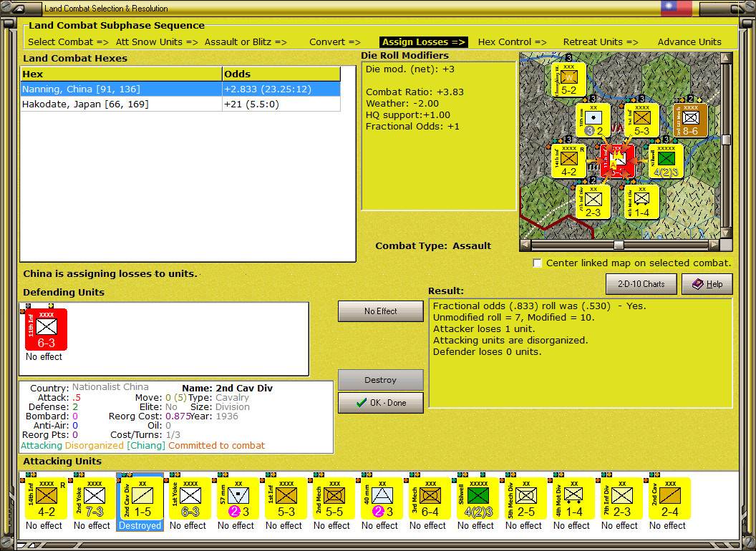Click the Destroyed label under 2nd Cav Div
The image size is (756, 551).
140,525
